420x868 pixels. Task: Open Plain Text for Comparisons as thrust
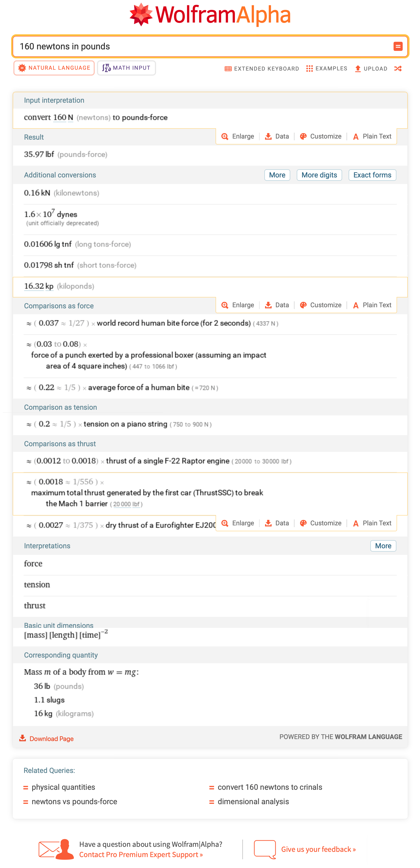click(372, 523)
